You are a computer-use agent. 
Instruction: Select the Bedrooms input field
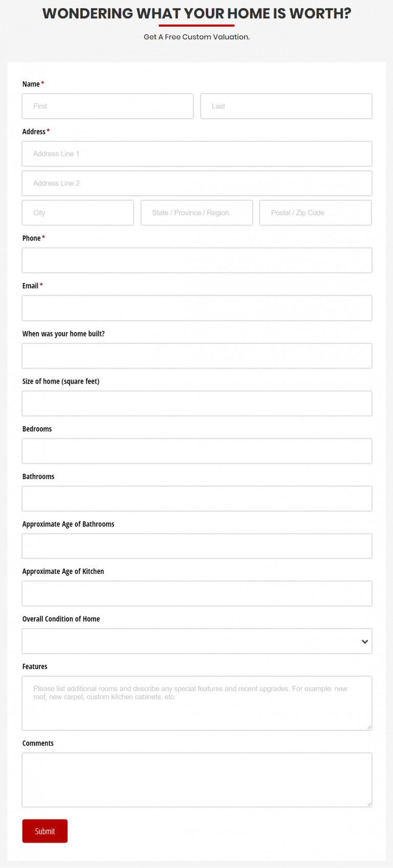(x=196, y=451)
